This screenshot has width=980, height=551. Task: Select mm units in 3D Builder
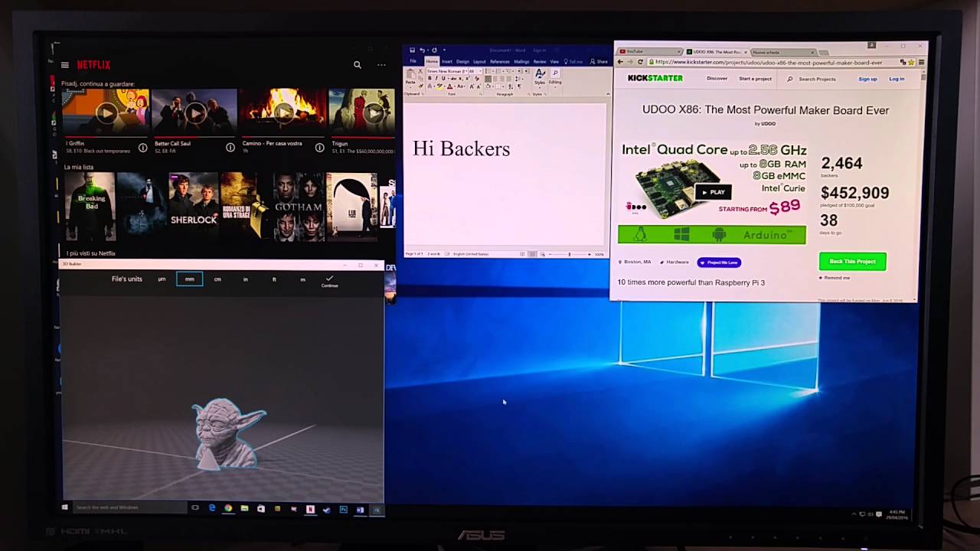[190, 279]
